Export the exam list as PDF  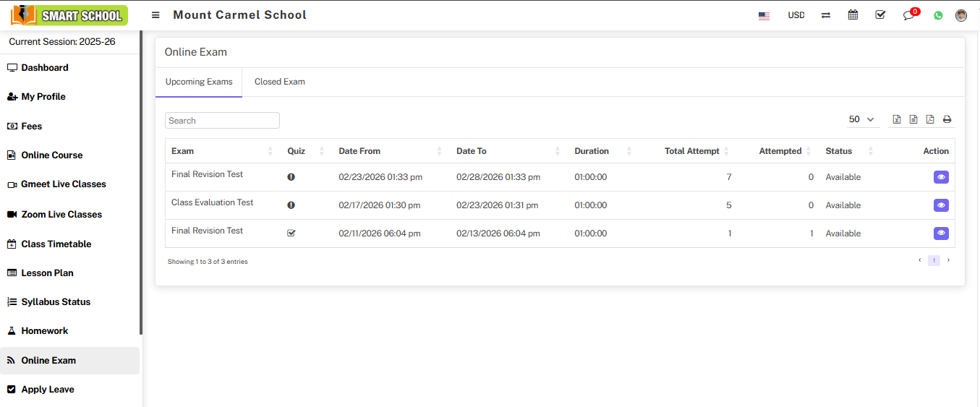pyautogui.click(x=930, y=120)
